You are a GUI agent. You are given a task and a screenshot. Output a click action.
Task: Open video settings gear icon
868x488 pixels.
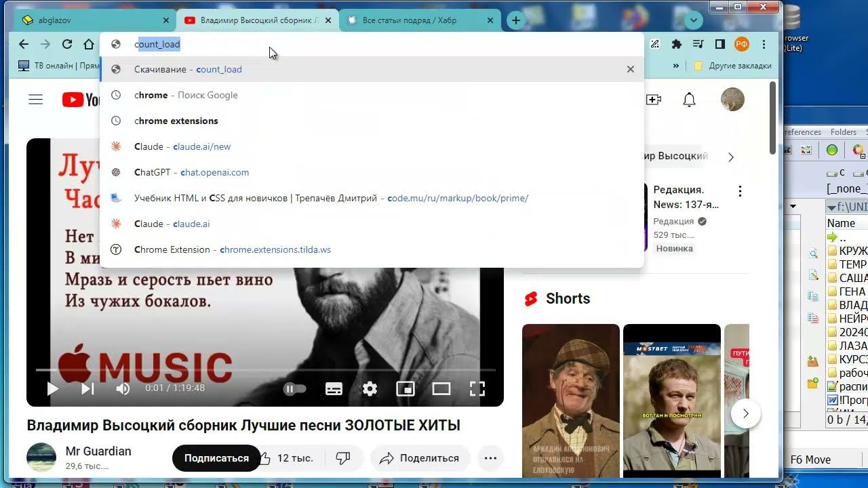coord(370,388)
